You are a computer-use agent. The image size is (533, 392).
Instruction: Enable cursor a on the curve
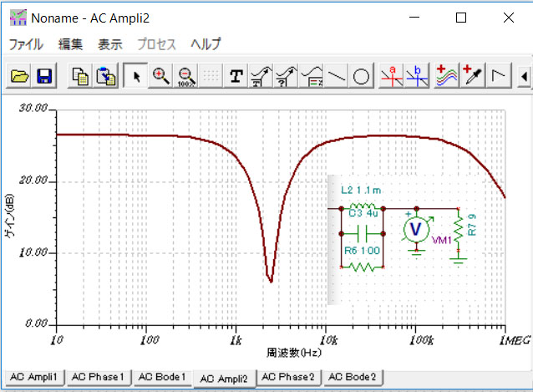pyautogui.click(x=389, y=76)
